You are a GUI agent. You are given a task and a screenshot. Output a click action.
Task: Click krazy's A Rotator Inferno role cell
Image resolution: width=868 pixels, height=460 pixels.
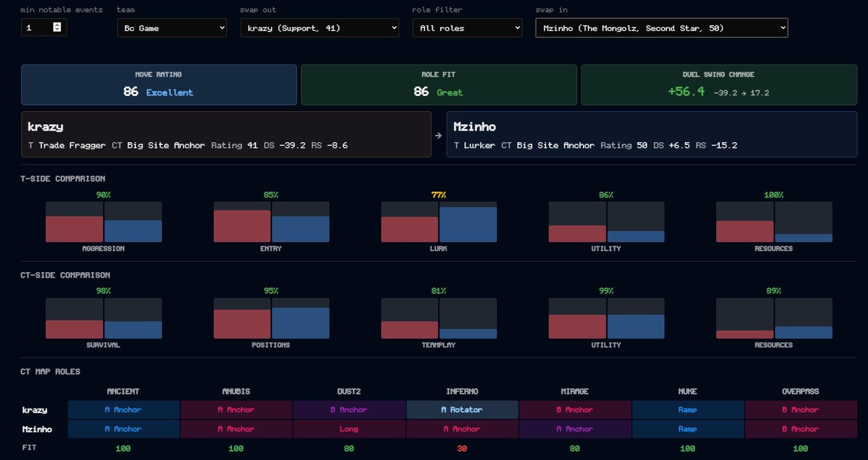462,410
